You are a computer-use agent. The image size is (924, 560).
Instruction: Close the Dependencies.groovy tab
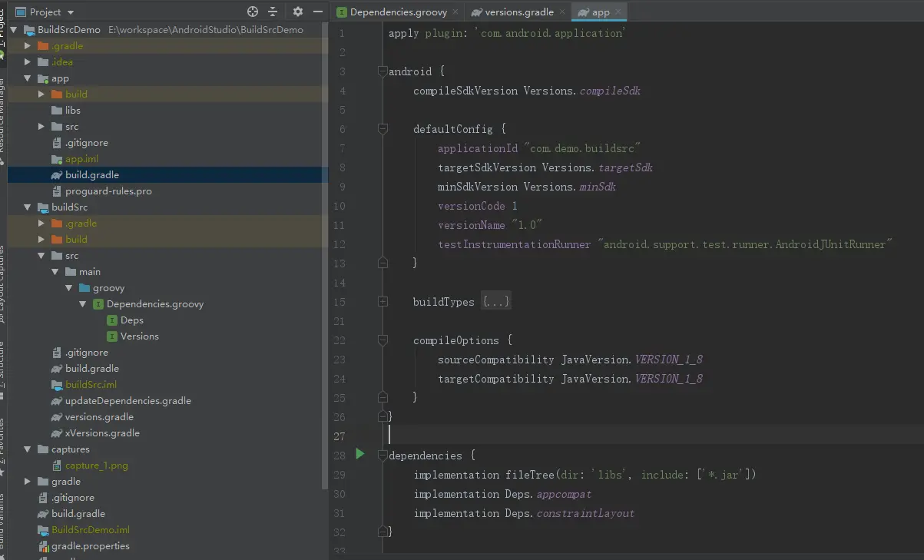455,12
